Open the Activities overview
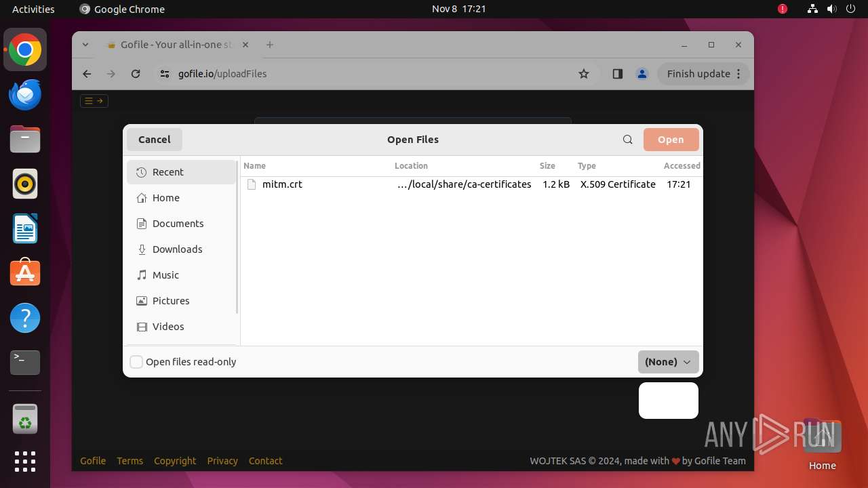Image resolution: width=868 pixels, height=488 pixels. pyautogui.click(x=33, y=9)
